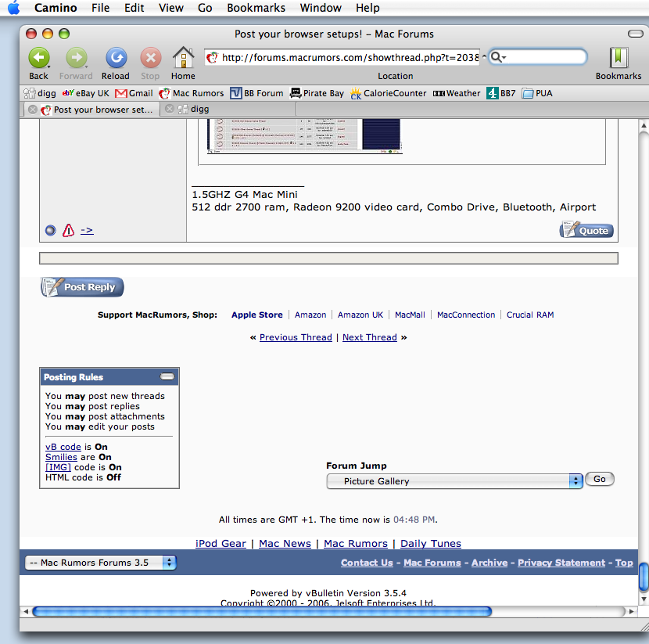Select the 'Post your browser set...' tab

tap(91, 110)
